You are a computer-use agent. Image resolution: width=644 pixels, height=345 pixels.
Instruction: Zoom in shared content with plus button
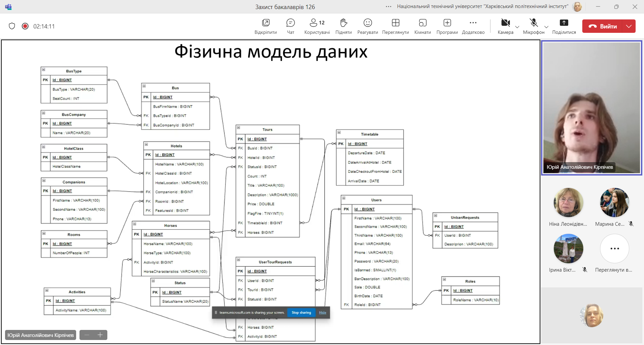pos(100,335)
